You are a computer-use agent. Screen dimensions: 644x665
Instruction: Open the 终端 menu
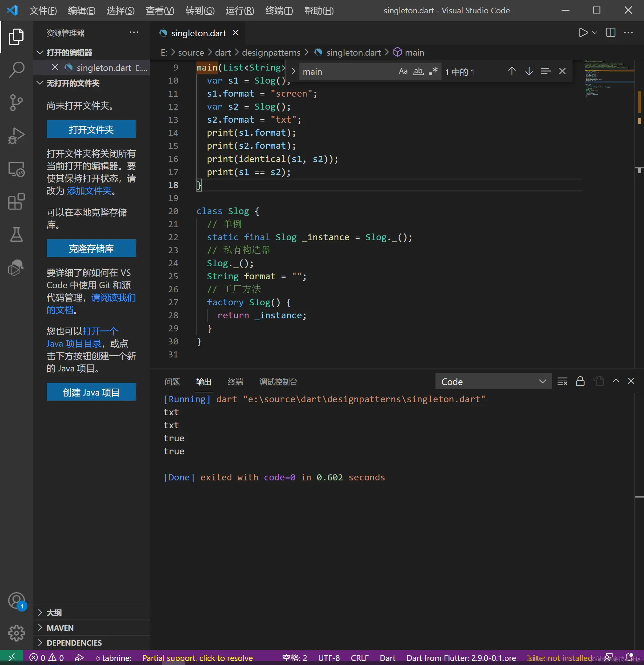[x=279, y=10]
